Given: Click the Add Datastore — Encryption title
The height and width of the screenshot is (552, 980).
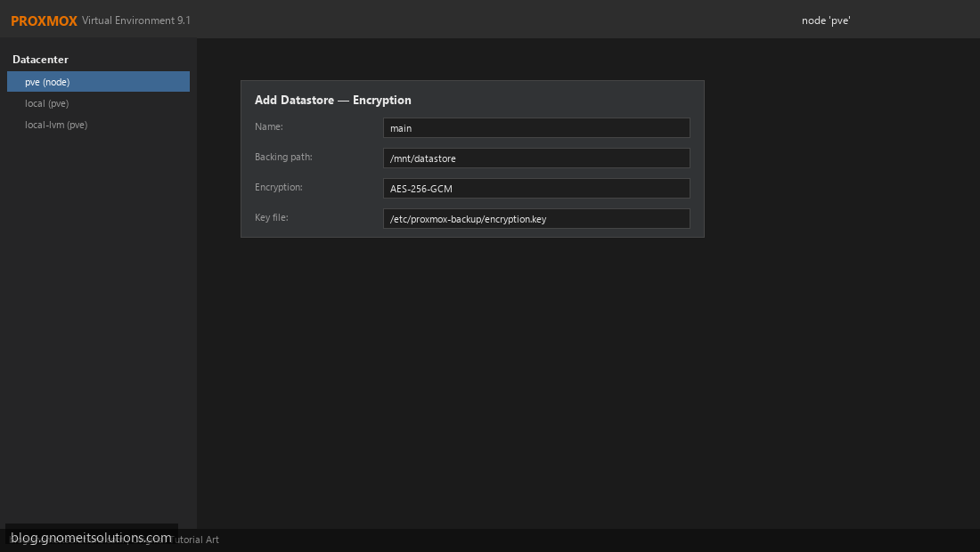Looking at the screenshot, I should 333,100.
